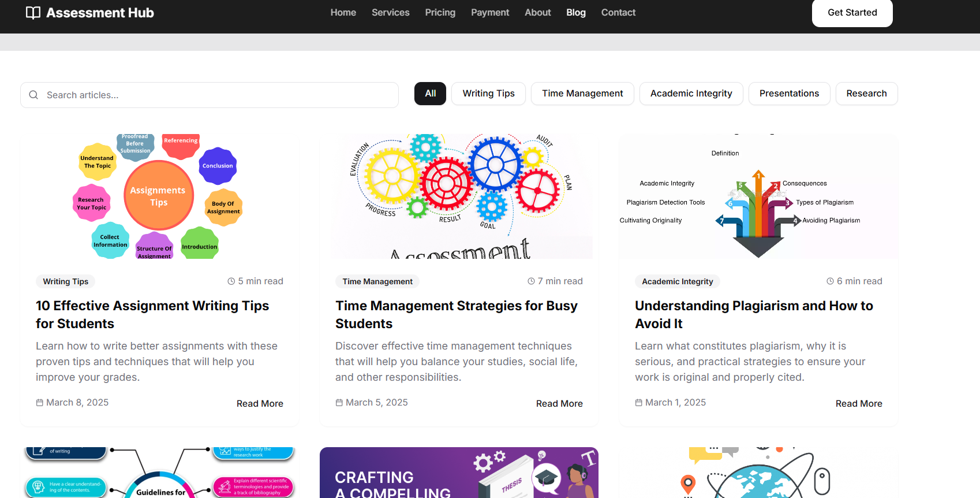
Task: Click the clock icon beside 6 min read
Action: click(830, 281)
